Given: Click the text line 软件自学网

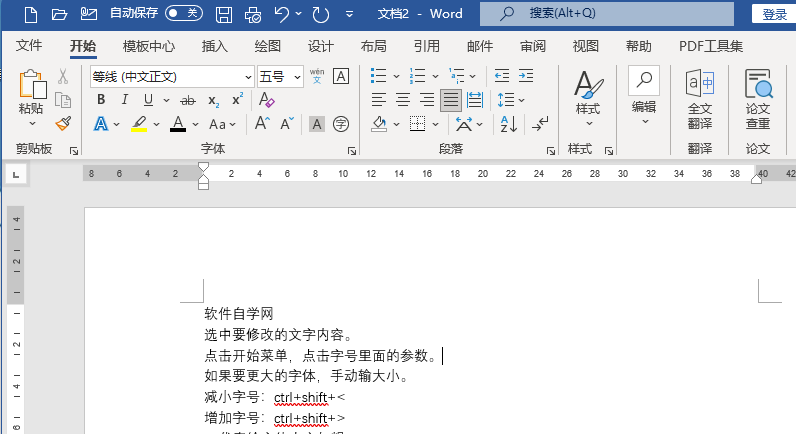Looking at the screenshot, I should point(239,314).
